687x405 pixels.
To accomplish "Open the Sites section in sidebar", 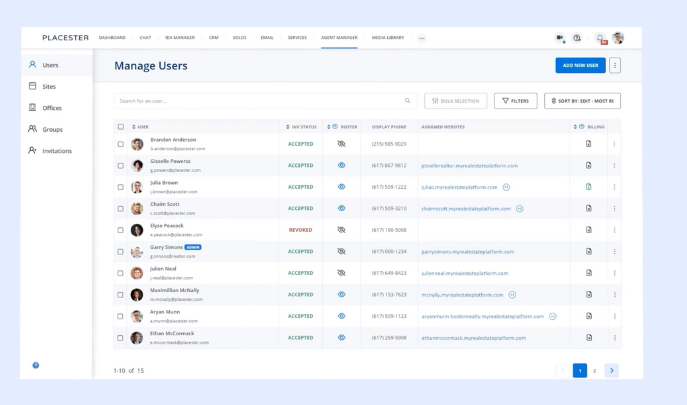I will [49, 86].
